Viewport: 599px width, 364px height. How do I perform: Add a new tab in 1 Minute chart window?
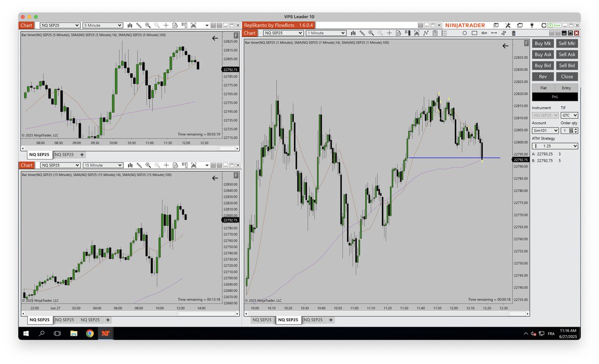331,320
